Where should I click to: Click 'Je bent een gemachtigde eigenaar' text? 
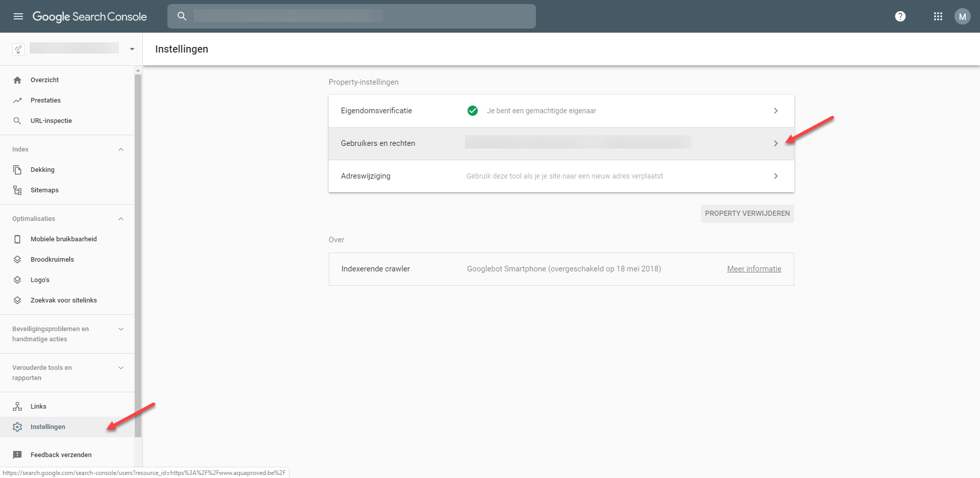pos(542,111)
